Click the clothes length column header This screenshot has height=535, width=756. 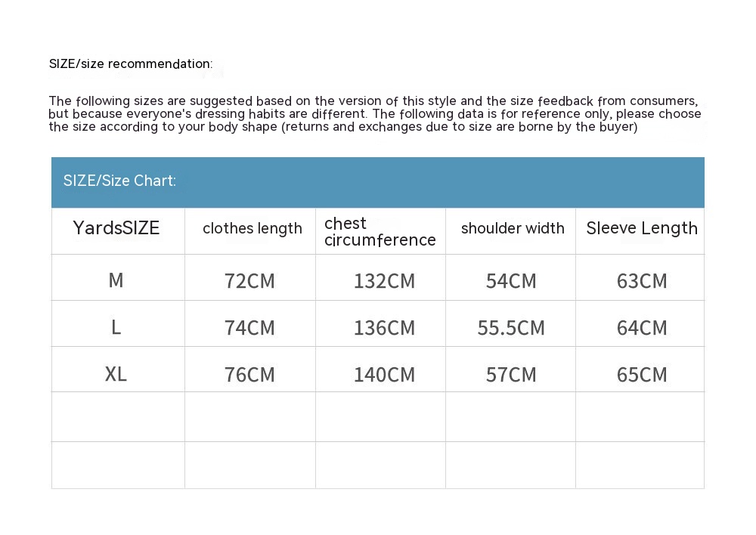252,229
